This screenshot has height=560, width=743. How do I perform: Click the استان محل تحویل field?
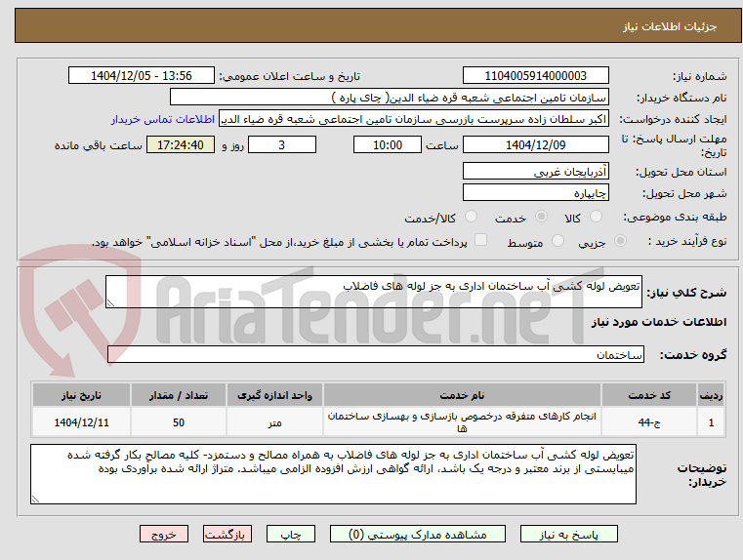click(535, 172)
